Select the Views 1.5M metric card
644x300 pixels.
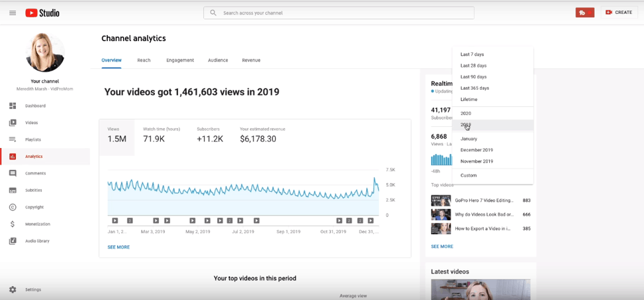click(x=117, y=137)
